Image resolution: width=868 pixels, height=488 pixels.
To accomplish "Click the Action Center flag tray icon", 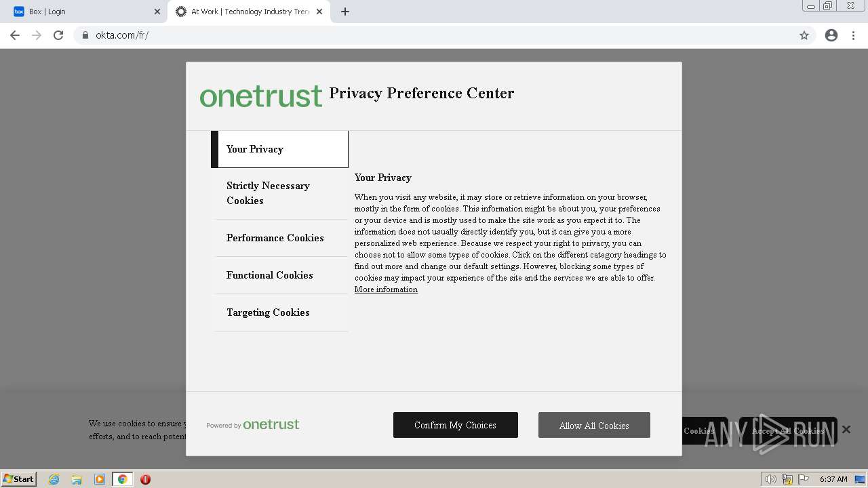I will (804, 479).
